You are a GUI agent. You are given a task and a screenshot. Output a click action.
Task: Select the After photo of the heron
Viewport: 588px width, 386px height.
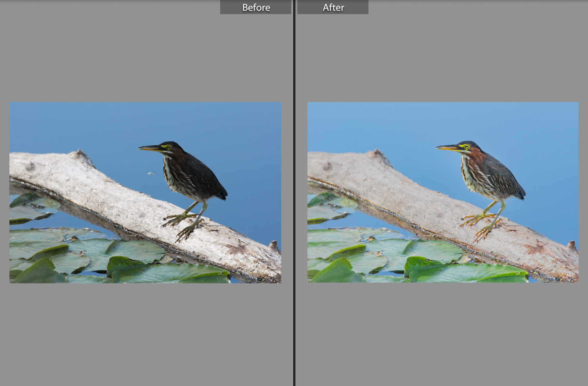coord(443,192)
